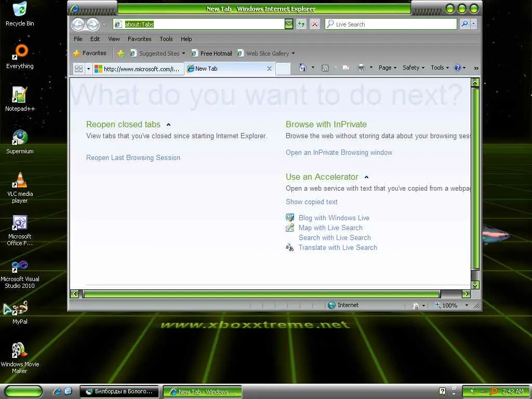The width and height of the screenshot is (532, 399).
Task: Collapse the Reopen closed tabs section
Action: pyautogui.click(x=168, y=125)
